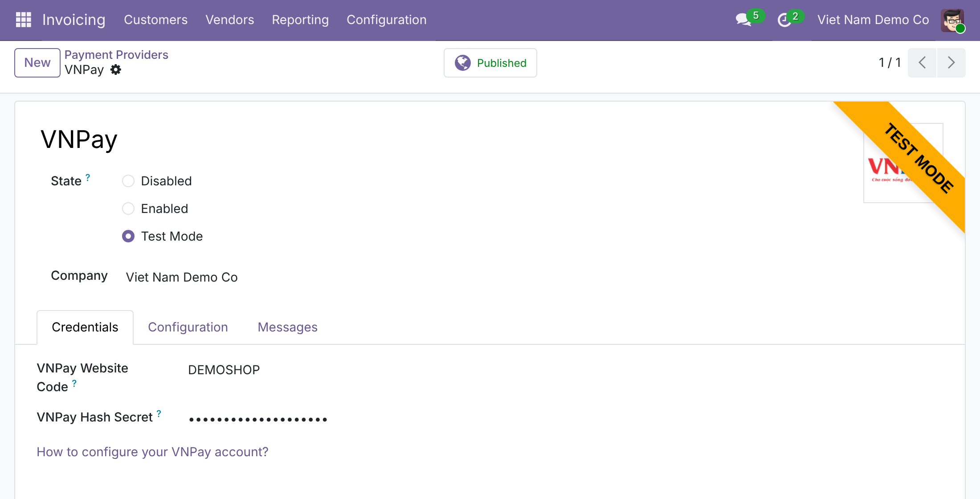Switch to the Configuration tab in form
The image size is (980, 499).
pyautogui.click(x=188, y=327)
